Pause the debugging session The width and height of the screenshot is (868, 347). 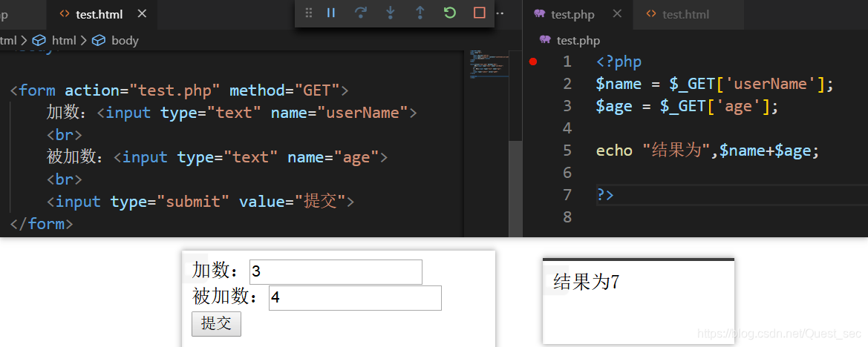tap(331, 13)
